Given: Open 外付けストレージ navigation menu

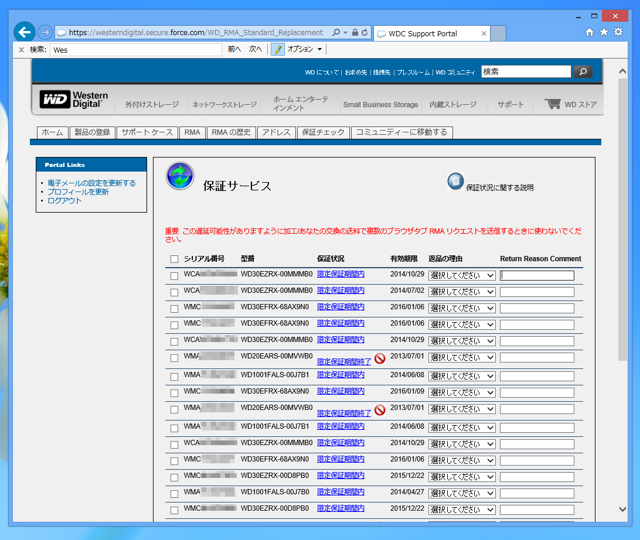Looking at the screenshot, I should pyautogui.click(x=152, y=104).
